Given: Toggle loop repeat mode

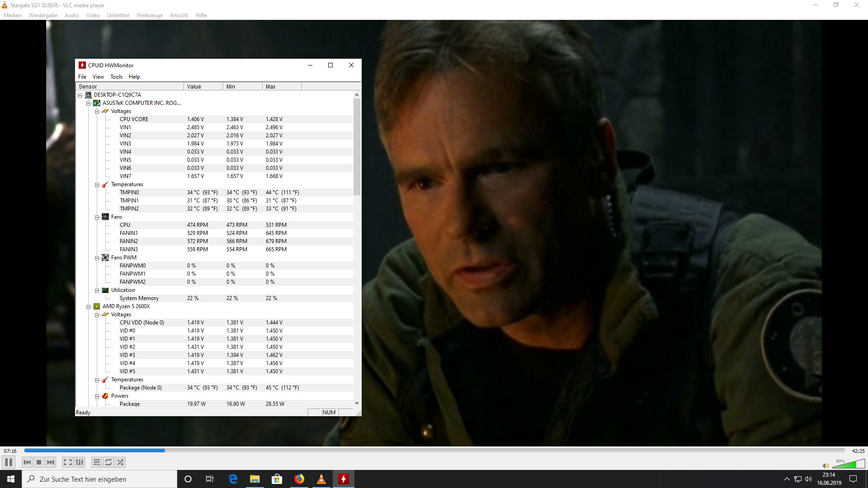Looking at the screenshot, I should click(108, 462).
